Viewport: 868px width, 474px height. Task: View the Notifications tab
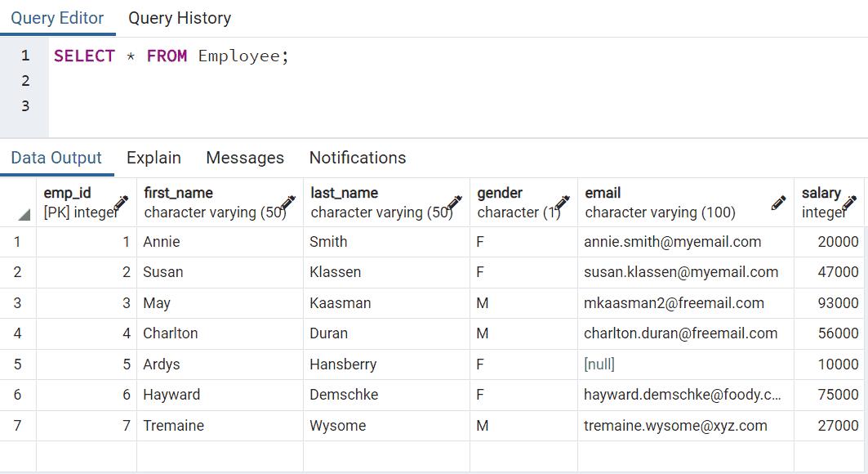[358, 158]
